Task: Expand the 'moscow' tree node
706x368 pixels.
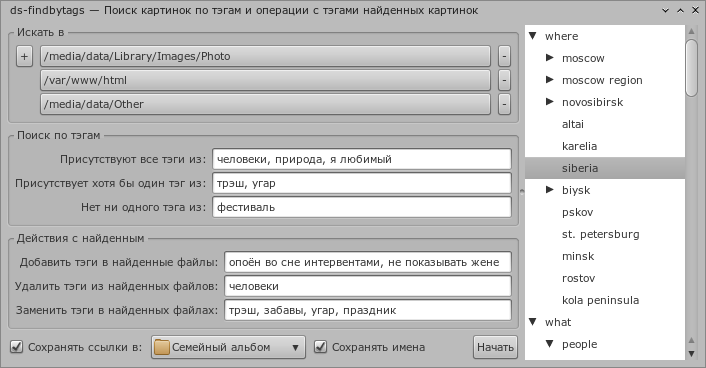Action: click(550, 58)
